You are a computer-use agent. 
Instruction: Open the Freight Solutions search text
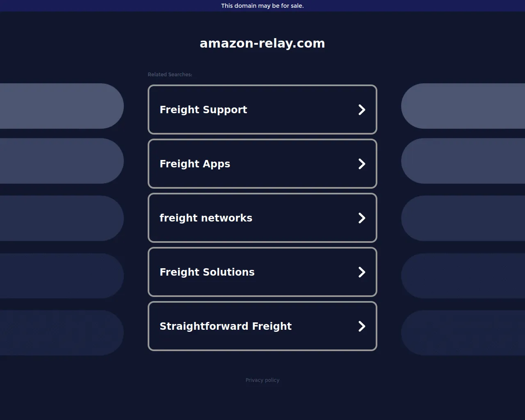coord(207,272)
